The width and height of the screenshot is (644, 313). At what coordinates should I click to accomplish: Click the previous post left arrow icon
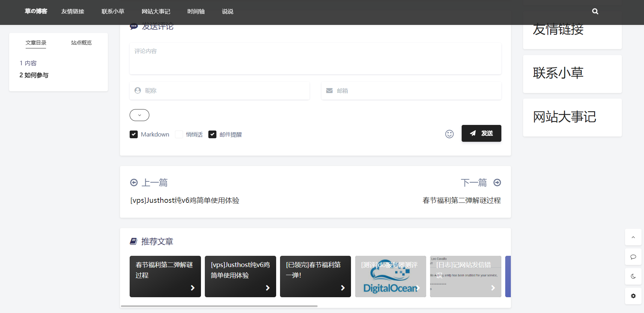(x=134, y=182)
